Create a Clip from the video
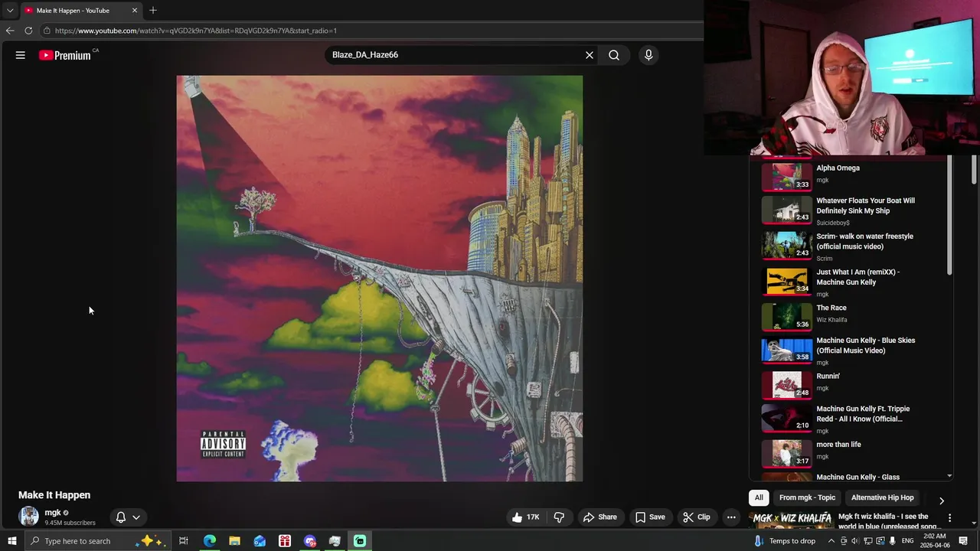980x551 pixels. click(x=696, y=517)
